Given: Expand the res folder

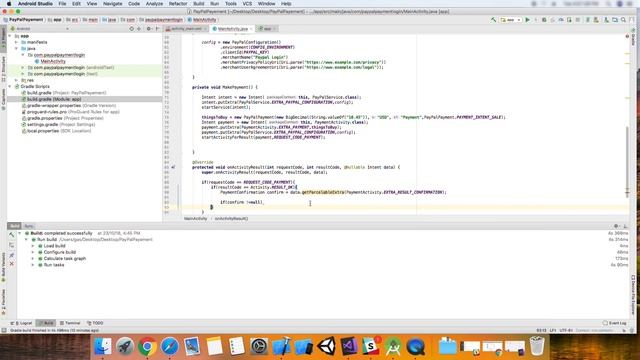Looking at the screenshot, I should point(17,80).
